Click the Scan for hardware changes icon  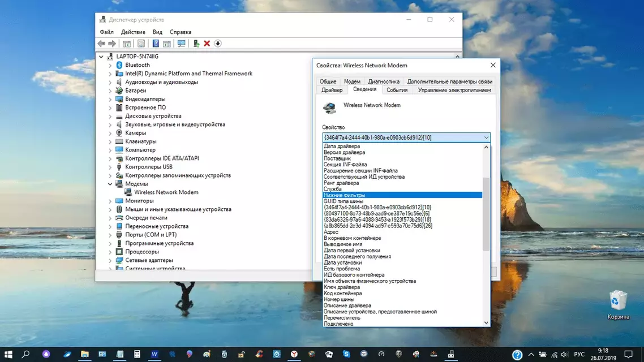(x=181, y=44)
